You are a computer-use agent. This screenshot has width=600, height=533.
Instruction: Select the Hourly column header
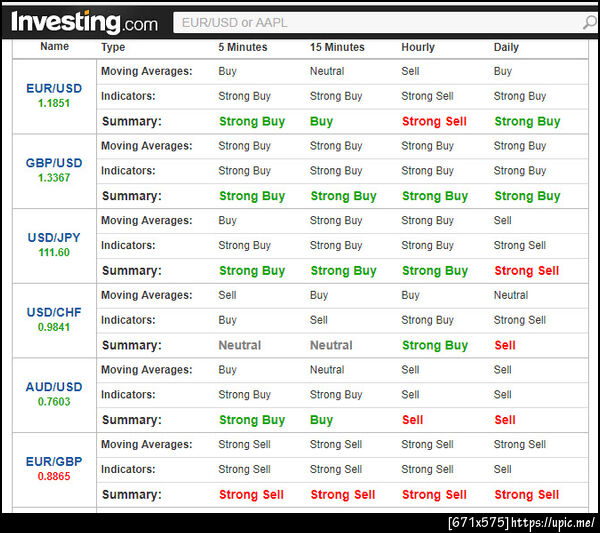(x=418, y=47)
